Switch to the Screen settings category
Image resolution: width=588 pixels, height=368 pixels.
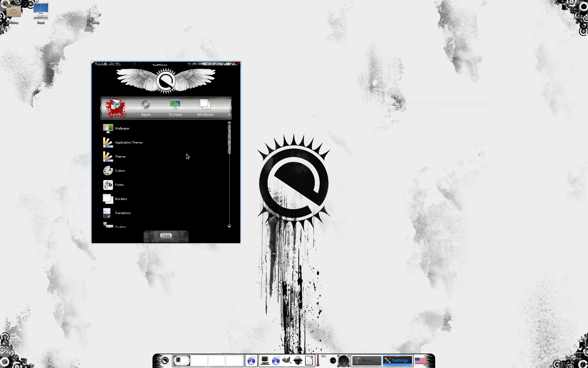pyautogui.click(x=175, y=108)
